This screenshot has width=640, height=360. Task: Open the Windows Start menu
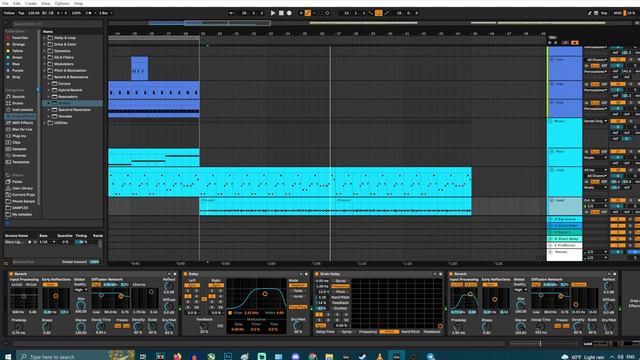(x=8, y=357)
